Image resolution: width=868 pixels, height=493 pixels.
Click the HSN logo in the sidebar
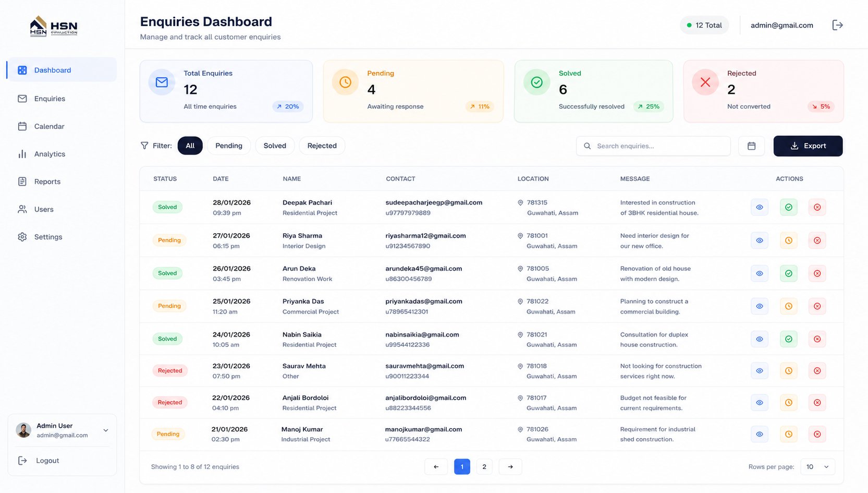[54, 26]
